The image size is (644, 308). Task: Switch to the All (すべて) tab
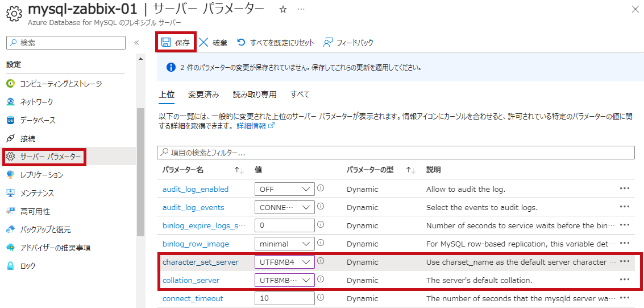(x=300, y=95)
